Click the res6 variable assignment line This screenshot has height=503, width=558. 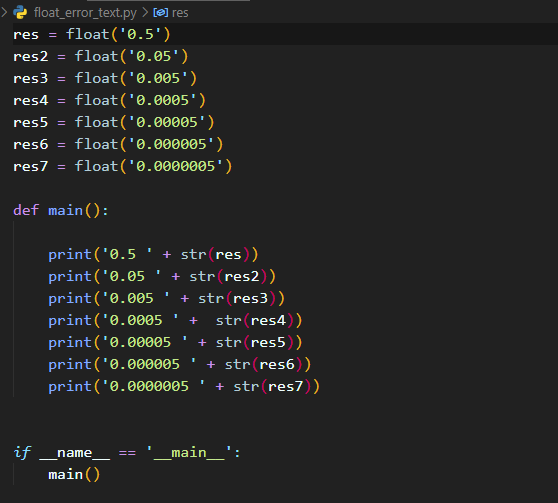coord(118,145)
